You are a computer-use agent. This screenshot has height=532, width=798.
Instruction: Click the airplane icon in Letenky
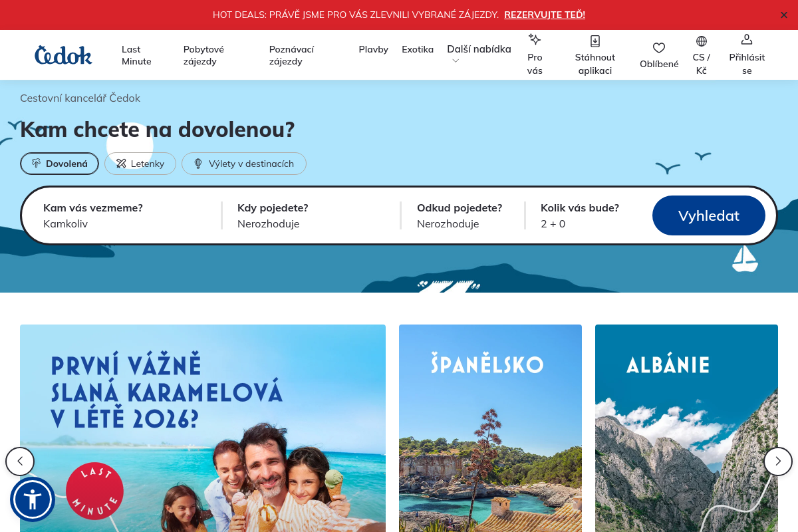pos(121,164)
